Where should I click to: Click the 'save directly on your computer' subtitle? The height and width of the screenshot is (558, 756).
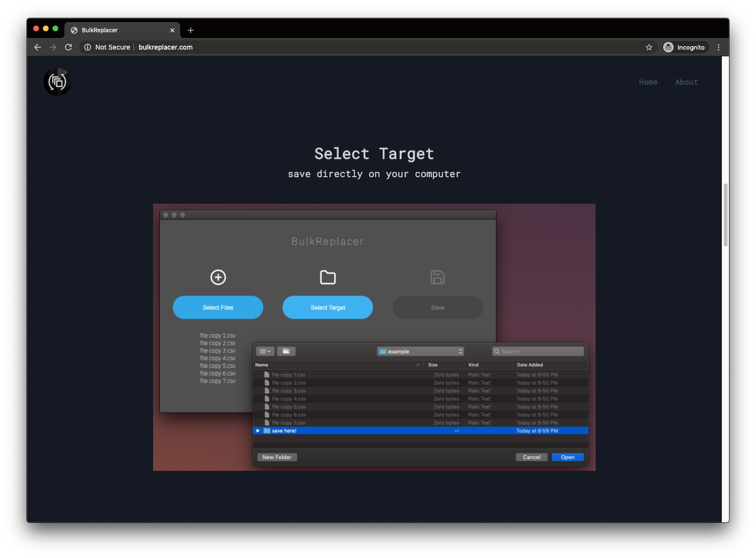pos(374,174)
